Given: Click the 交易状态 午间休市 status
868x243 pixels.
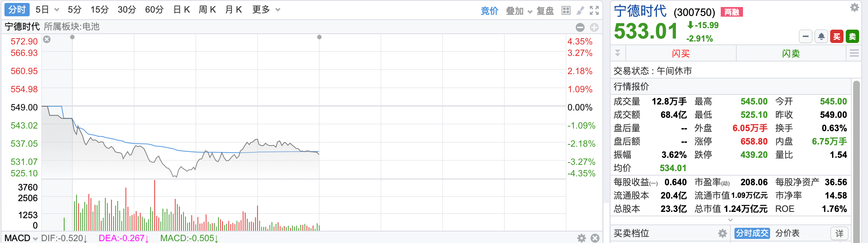Looking at the screenshot, I should click(x=652, y=71).
